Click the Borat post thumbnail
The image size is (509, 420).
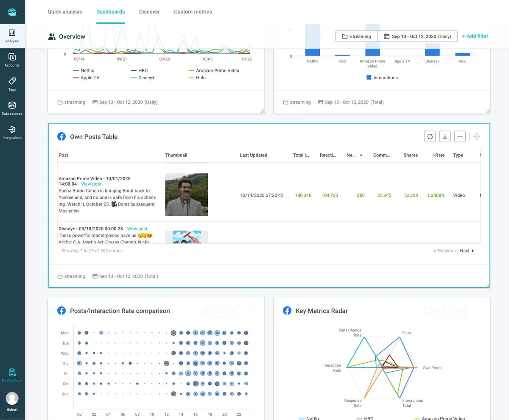click(x=186, y=195)
